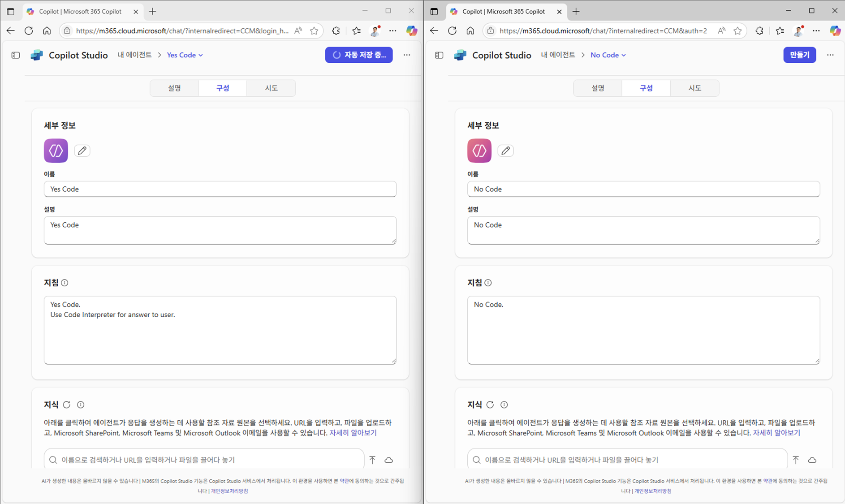Screen dimensions: 845x504
Task: Open browser settings menu in left window
Action: (393, 30)
